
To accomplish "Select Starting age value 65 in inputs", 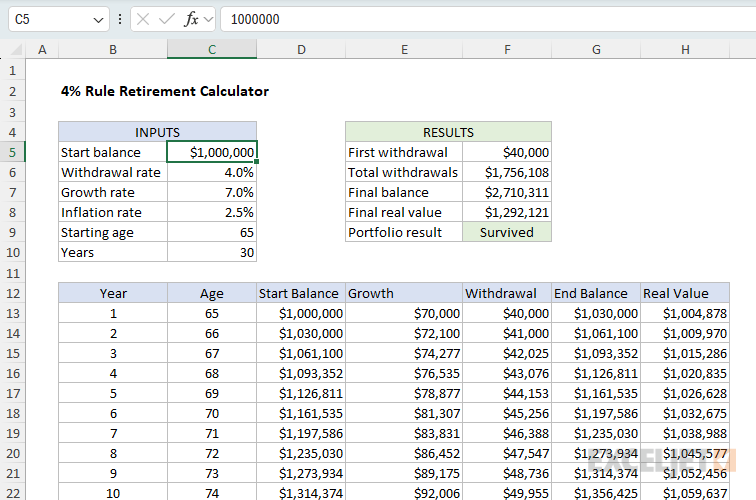I will click(x=212, y=232).
